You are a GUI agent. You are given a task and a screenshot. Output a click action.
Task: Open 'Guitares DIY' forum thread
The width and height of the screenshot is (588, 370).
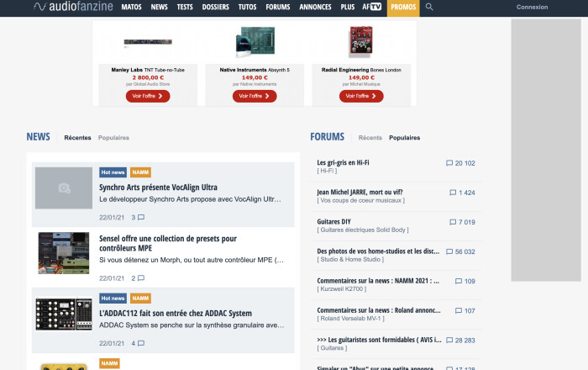click(x=333, y=221)
